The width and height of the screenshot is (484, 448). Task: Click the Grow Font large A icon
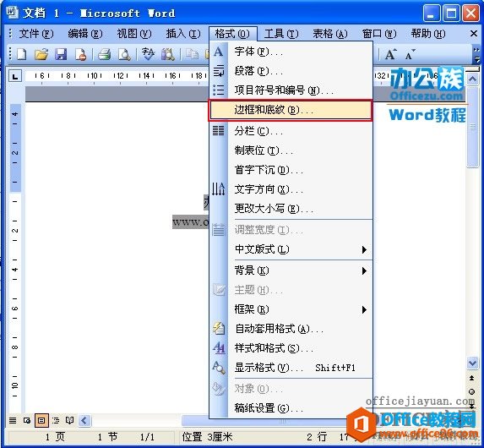point(390,54)
